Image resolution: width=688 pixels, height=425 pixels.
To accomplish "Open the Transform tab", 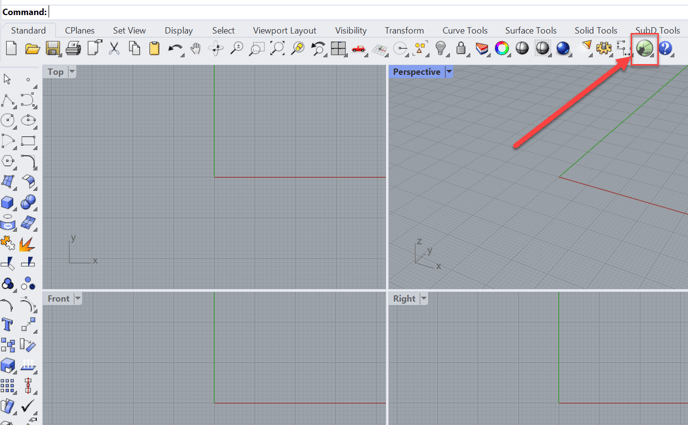I will [404, 30].
